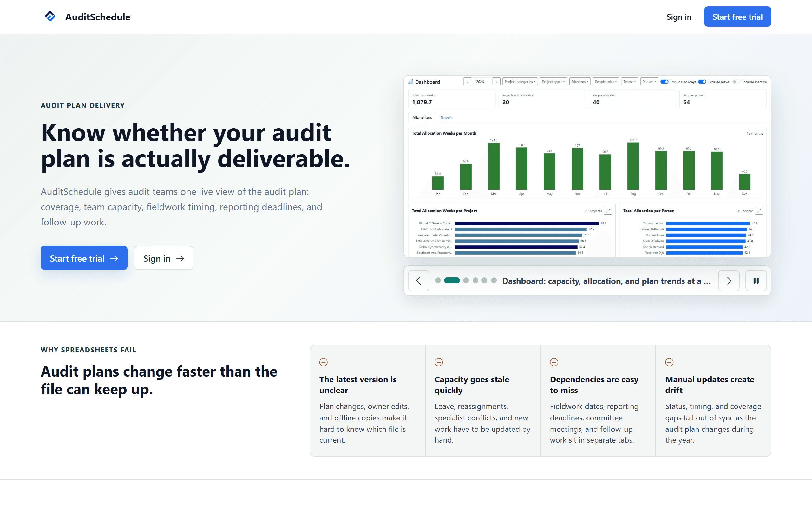812x508 pixels.
Task: Switch to the Travels tab
Action: (x=446, y=117)
